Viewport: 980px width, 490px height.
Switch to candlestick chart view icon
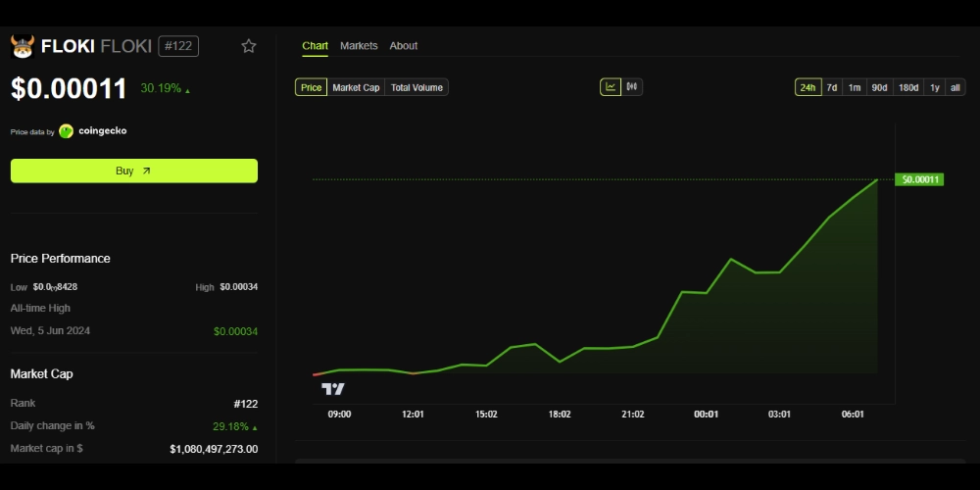click(x=632, y=87)
